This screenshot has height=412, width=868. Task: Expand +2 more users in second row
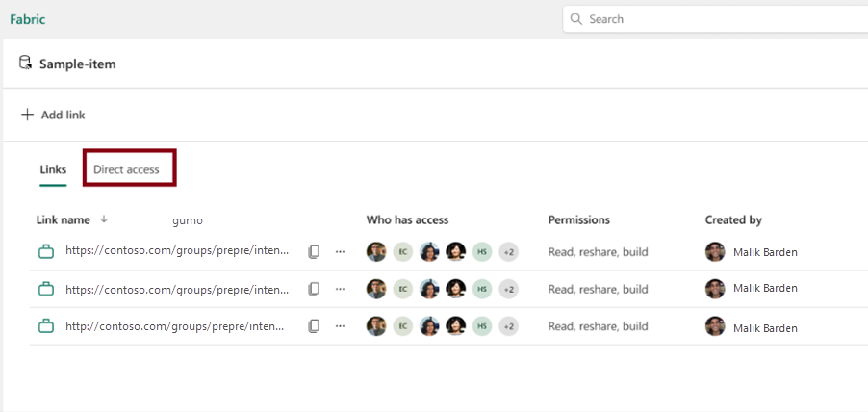(x=508, y=289)
